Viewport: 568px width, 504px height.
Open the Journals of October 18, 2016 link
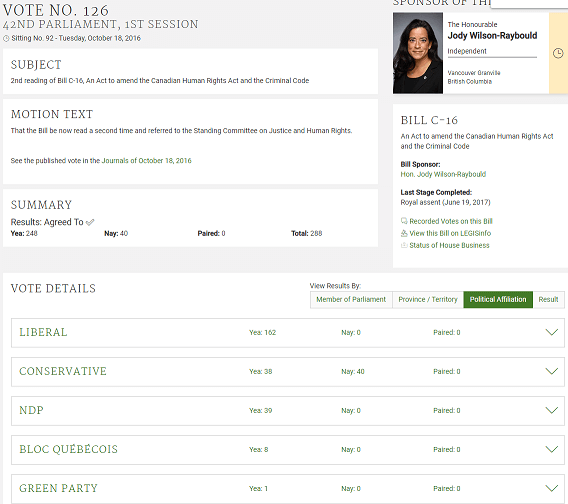point(146,161)
